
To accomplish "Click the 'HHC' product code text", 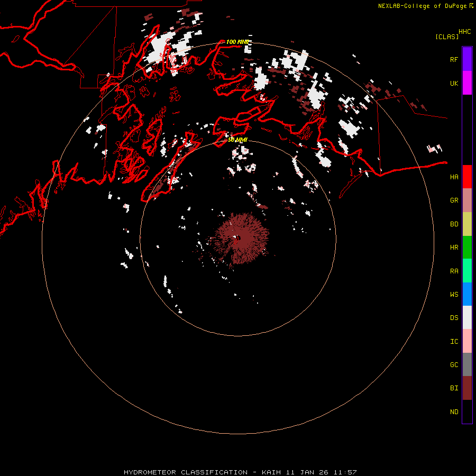I will pos(464,32).
